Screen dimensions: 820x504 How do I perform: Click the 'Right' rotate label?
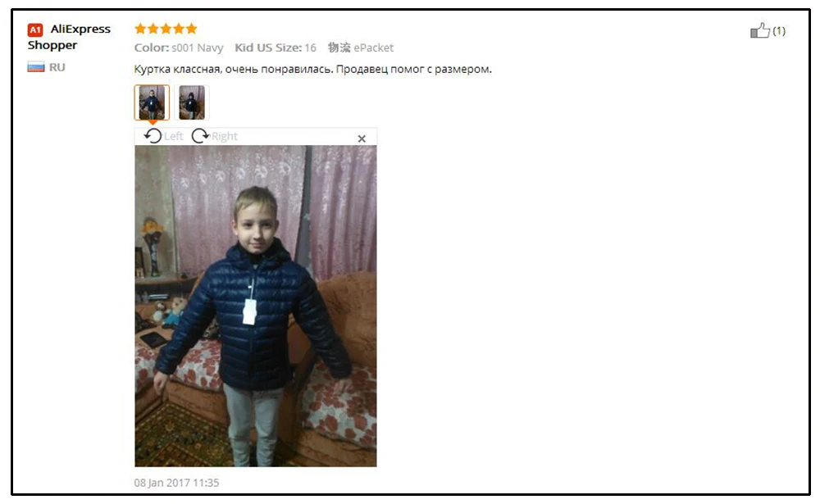click(x=225, y=137)
